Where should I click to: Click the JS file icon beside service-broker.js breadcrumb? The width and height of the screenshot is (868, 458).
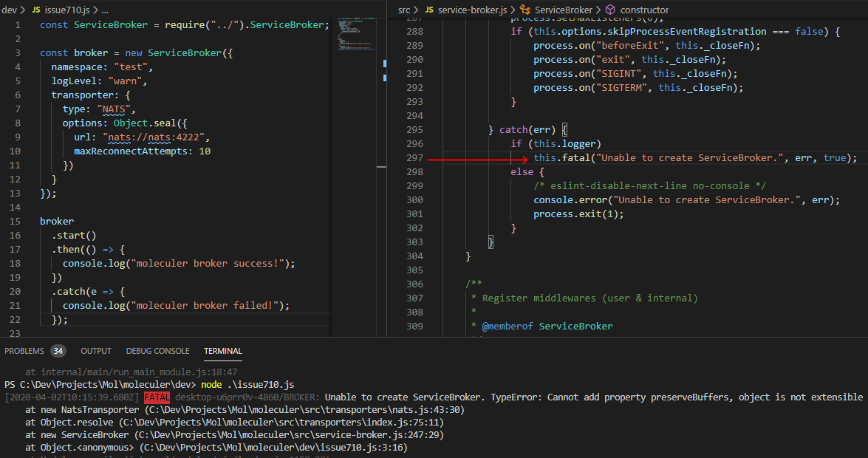[430, 10]
